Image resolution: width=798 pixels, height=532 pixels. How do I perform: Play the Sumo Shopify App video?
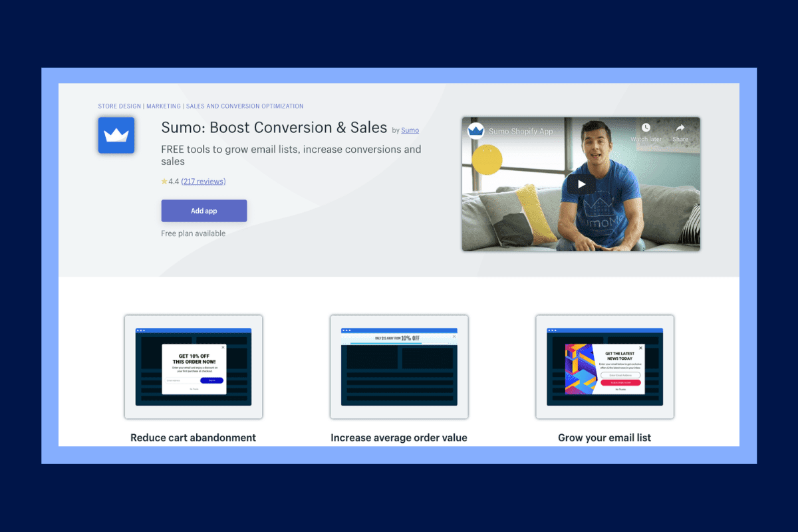coord(581,184)
